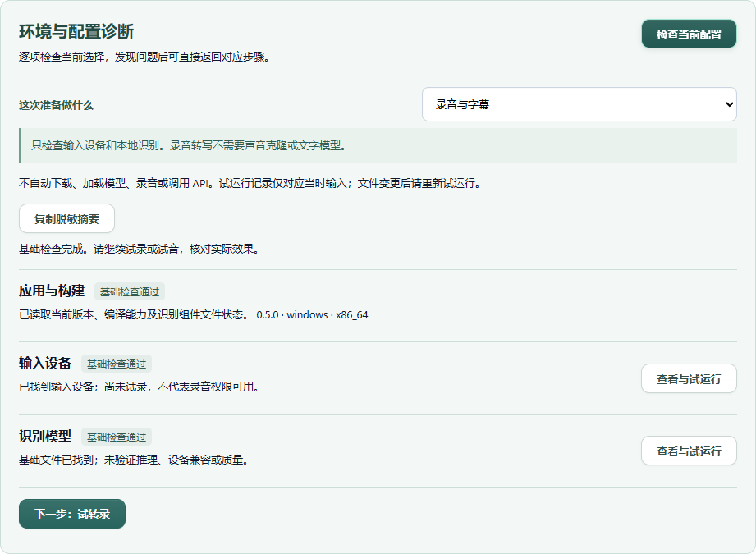Click 基础检查通过 badge beside 输入设备

point(117,364)
